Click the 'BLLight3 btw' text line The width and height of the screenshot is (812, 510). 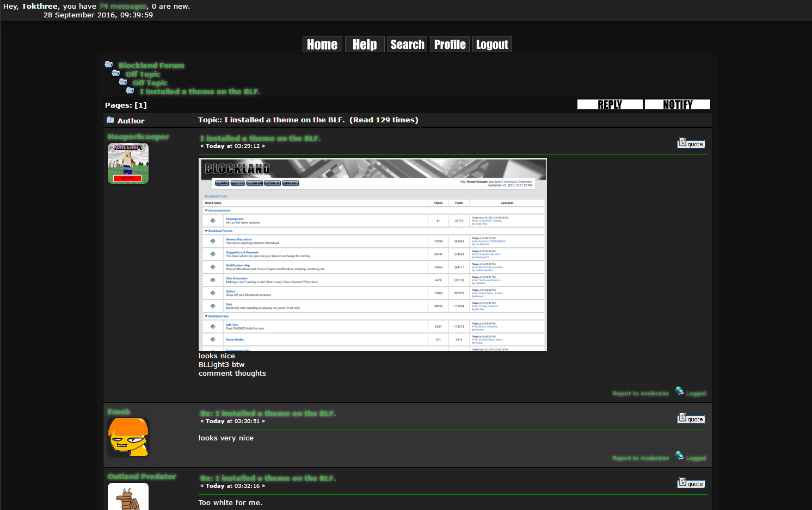[x=222, y=365]
